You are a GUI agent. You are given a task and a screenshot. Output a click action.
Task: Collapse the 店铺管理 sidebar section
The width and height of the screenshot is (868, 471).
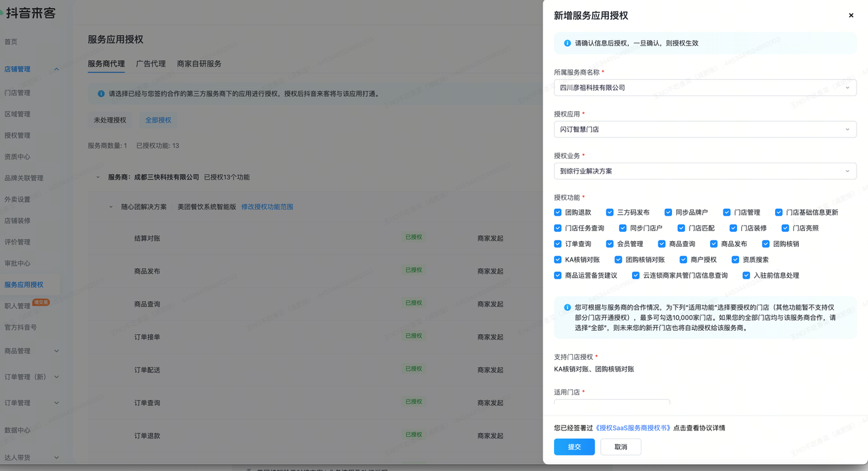point(56,69)
